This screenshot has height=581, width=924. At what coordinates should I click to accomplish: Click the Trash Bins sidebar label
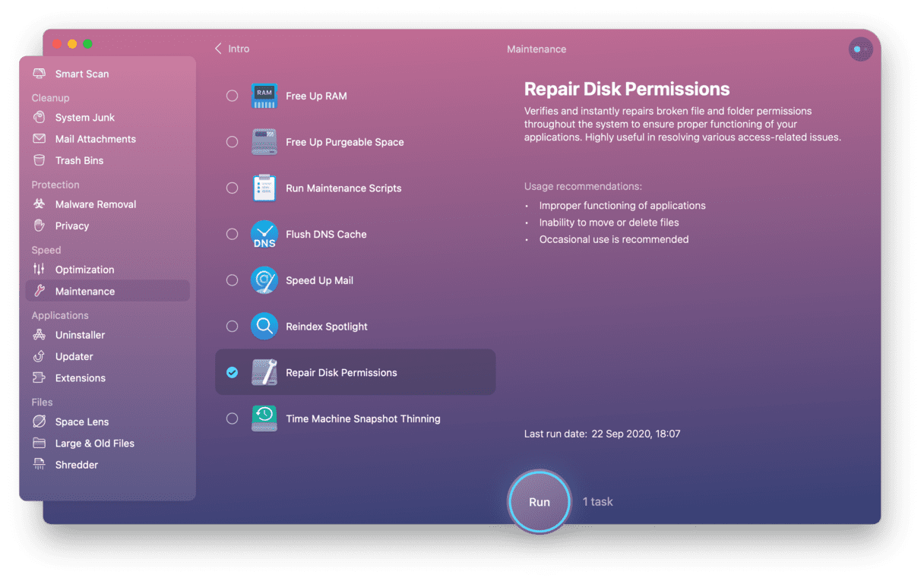[79, 160]
